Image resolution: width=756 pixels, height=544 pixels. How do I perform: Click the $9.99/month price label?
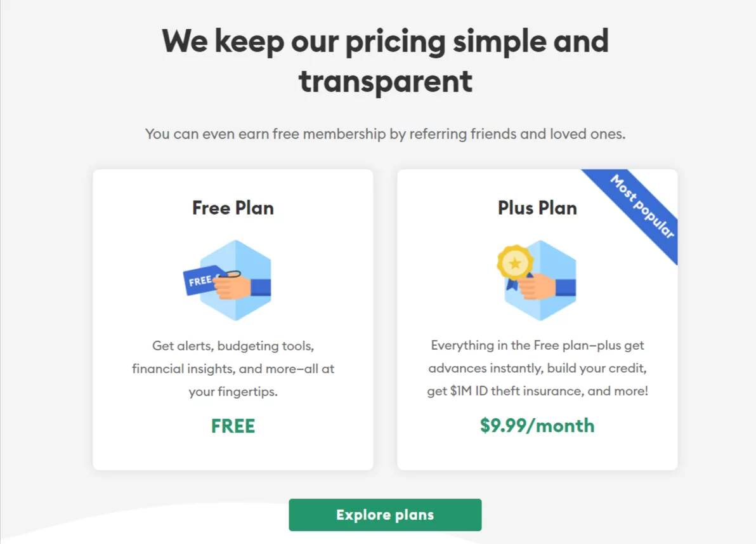coord(537,426)
